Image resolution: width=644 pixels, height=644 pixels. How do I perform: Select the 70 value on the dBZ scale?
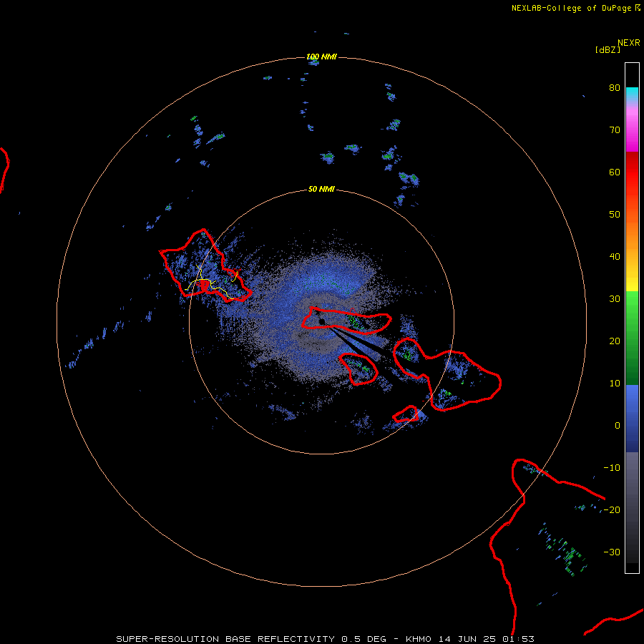point(615,130)
